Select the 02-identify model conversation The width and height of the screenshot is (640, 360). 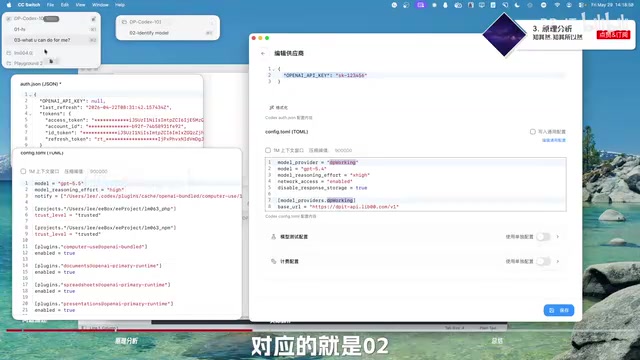149,33
